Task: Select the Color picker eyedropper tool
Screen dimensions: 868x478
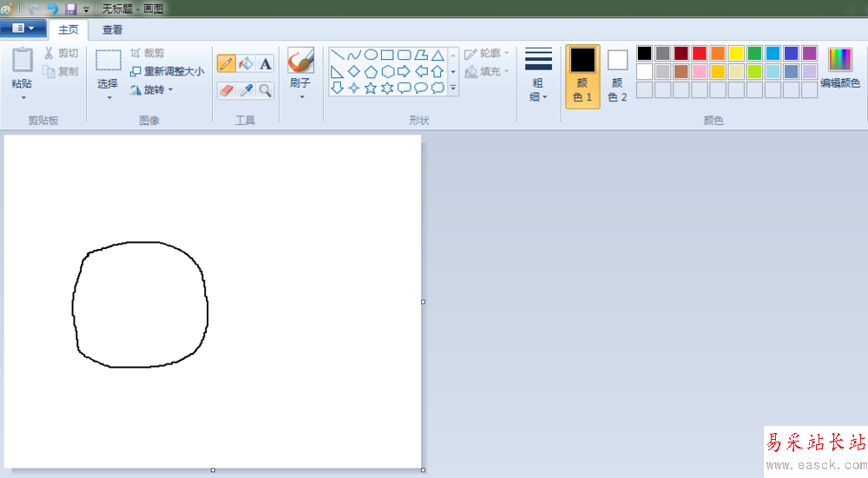Action: [x=246, y=90]
